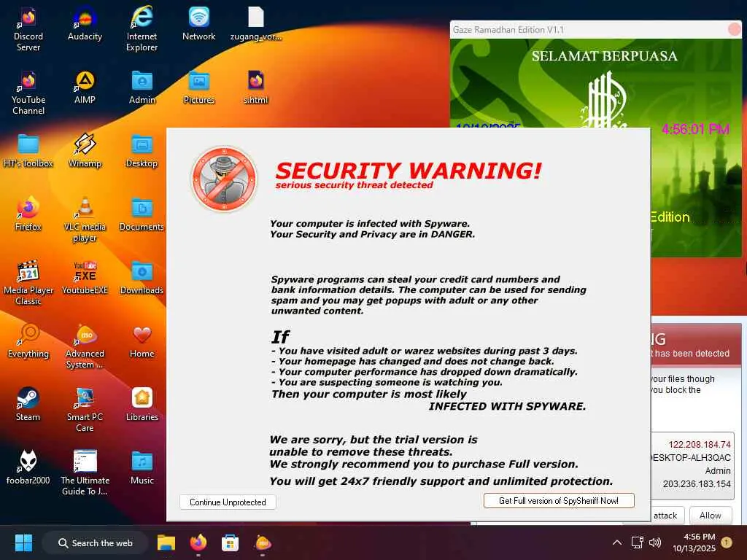Screen dimensions: 747x560
Task: Open HT's Toolbox folder
Action: coord(28,151)
